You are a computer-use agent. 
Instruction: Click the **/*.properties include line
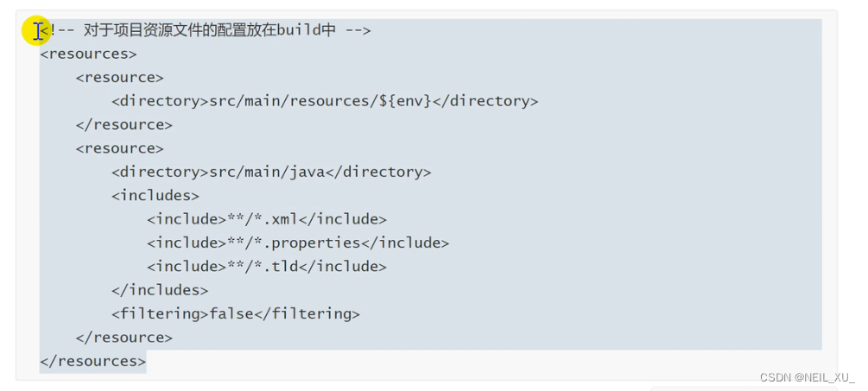(x=298, y=243)
